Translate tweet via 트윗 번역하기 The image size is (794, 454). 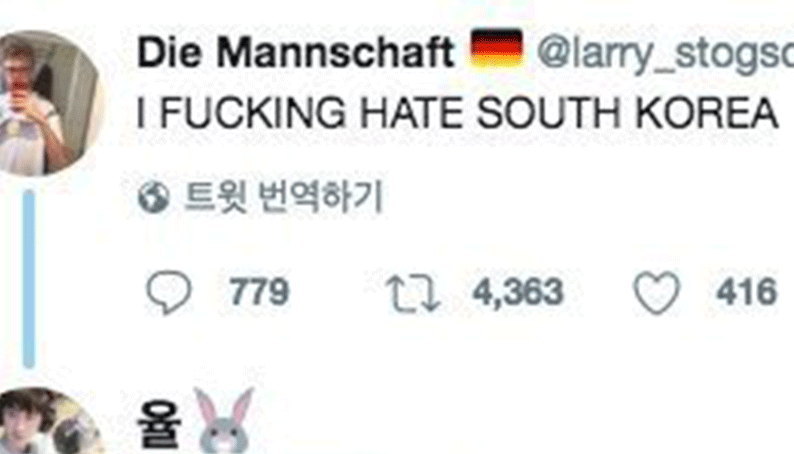tap(283, 196)
